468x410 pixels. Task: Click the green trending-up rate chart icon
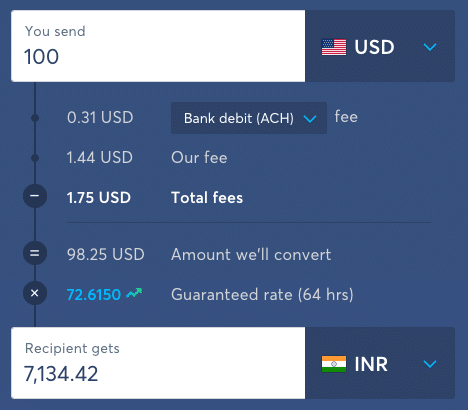coord(134,293)
